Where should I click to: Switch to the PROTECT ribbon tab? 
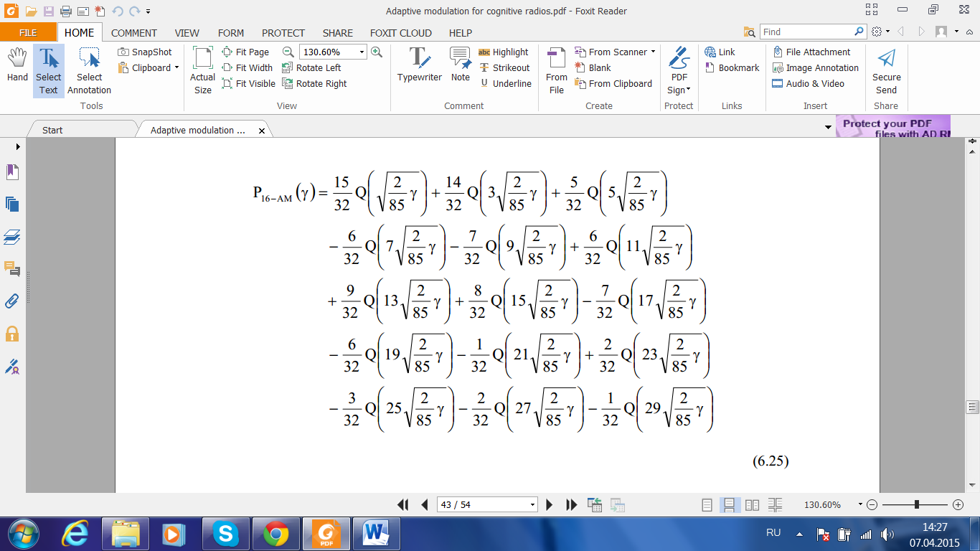tap(283, 32)
